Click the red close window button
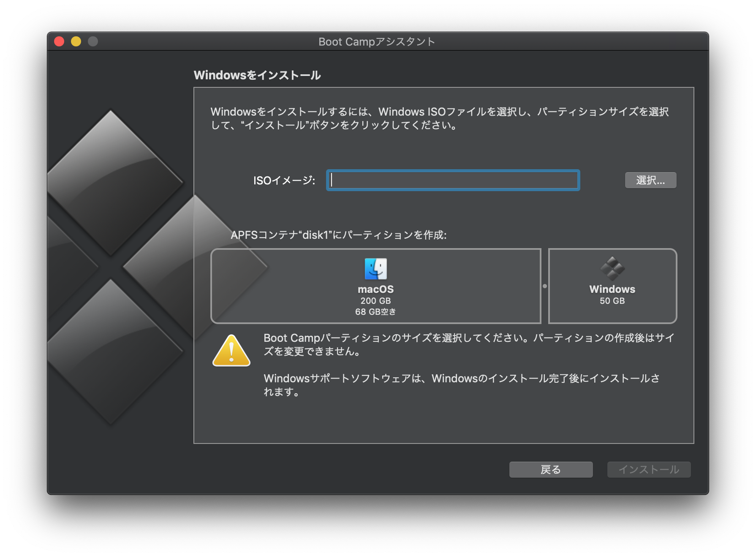756x557 pixels. pyautogui.click(x=59, y=41)
